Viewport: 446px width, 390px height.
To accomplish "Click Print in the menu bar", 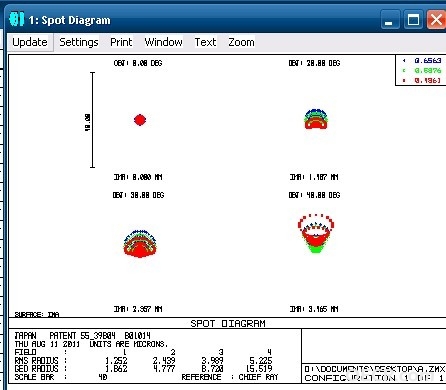I will pos(121,42).
